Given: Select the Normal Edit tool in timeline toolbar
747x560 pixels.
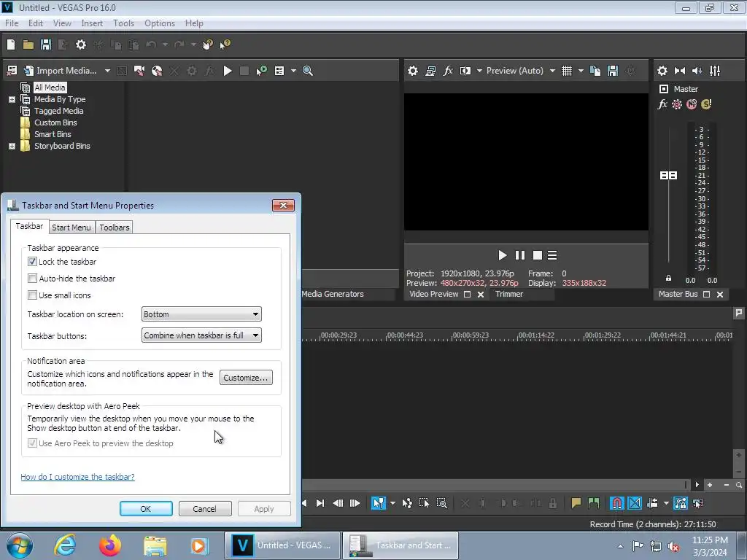Looking at the screenshot, I should click(x=379, y=503).
